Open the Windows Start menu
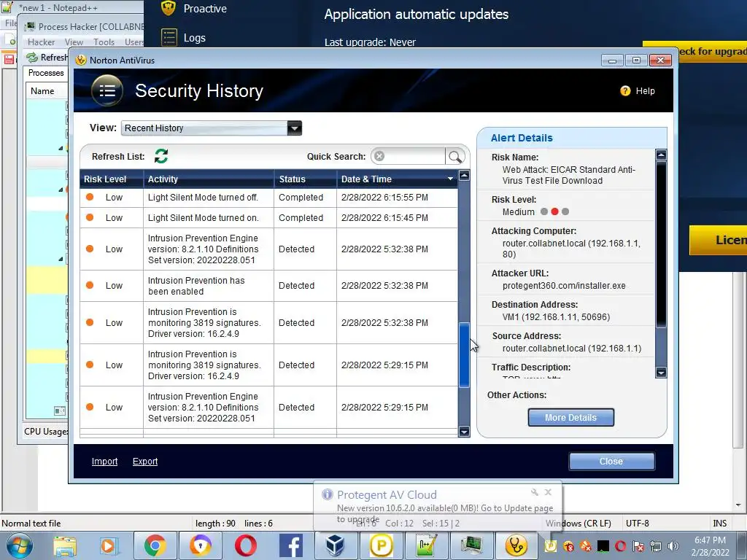The height and width of the screenshot is (560, 747). point(19,545)
